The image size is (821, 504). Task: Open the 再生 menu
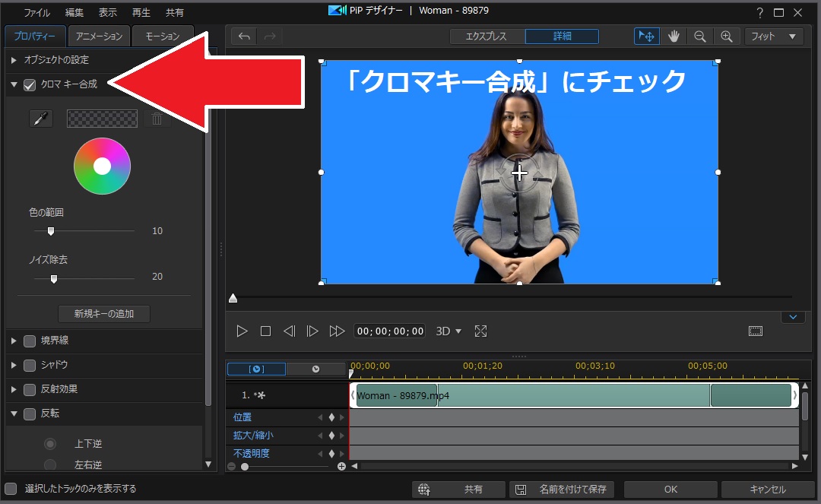pos(141,13)
